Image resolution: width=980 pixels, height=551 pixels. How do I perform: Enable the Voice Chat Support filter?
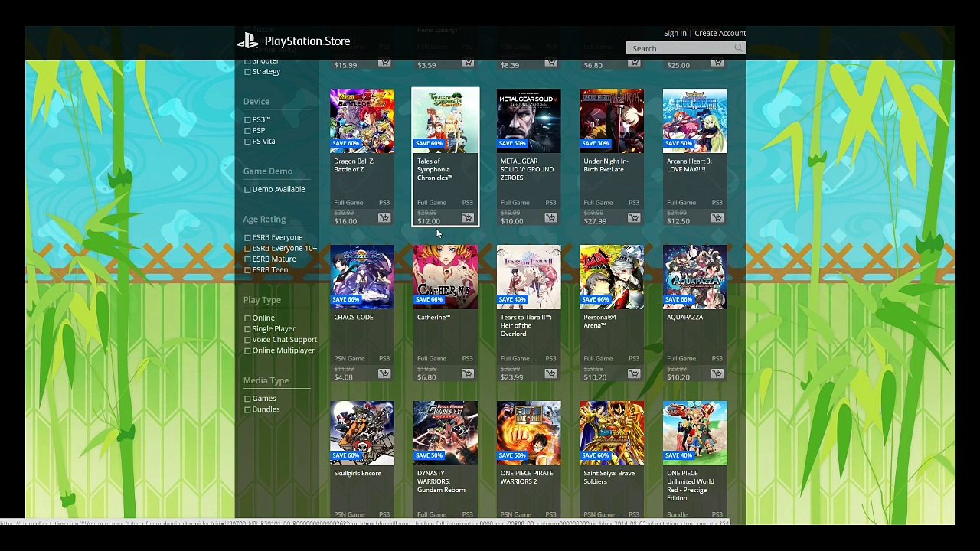point(247,340)
